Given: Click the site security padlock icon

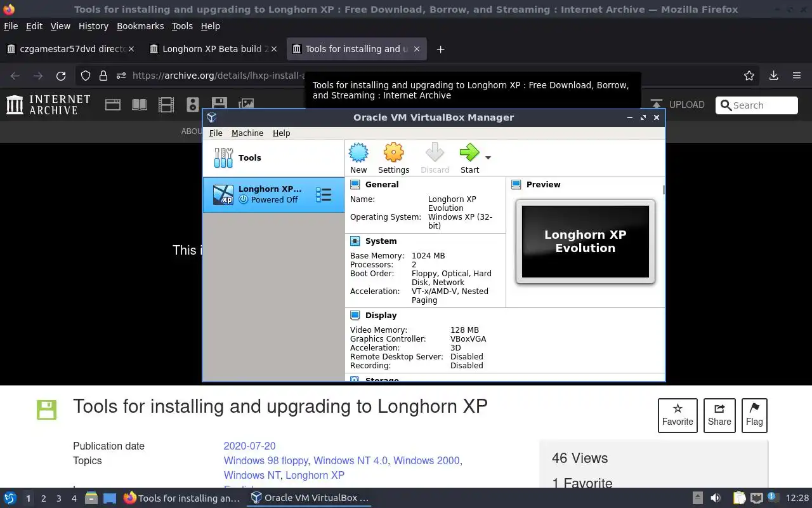Looking at the screenshot, I should [103, 76].
